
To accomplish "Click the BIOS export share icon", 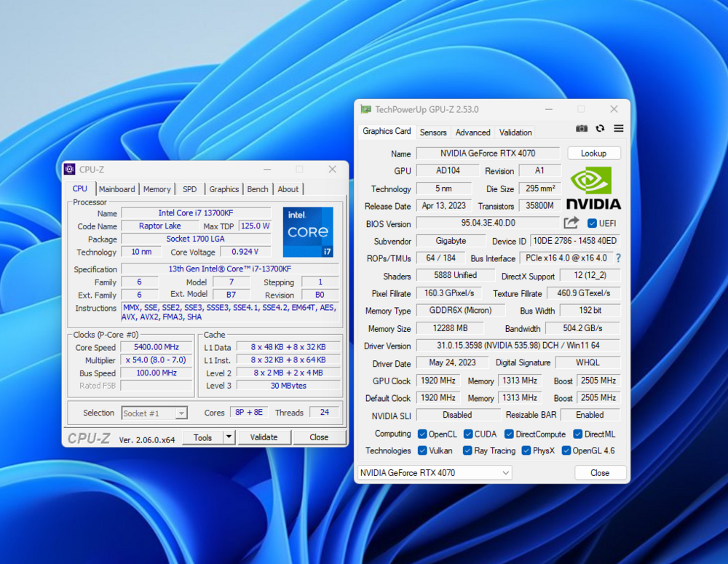I will [x=571, y=223].
